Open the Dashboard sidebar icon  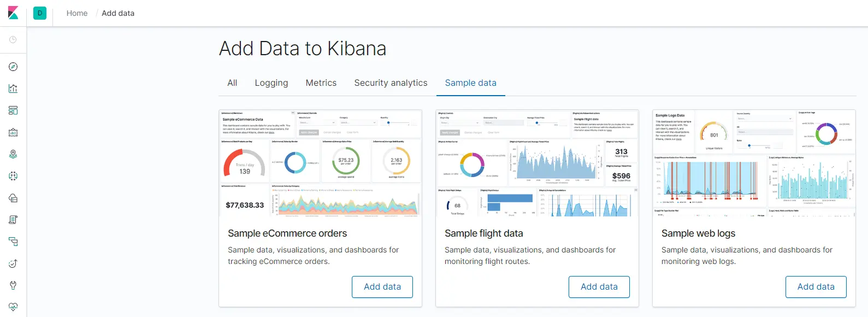click(13, 110)
